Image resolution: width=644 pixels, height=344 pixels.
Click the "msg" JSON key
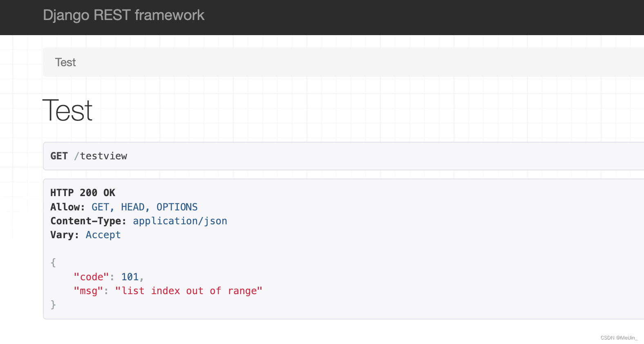(88, 291)
